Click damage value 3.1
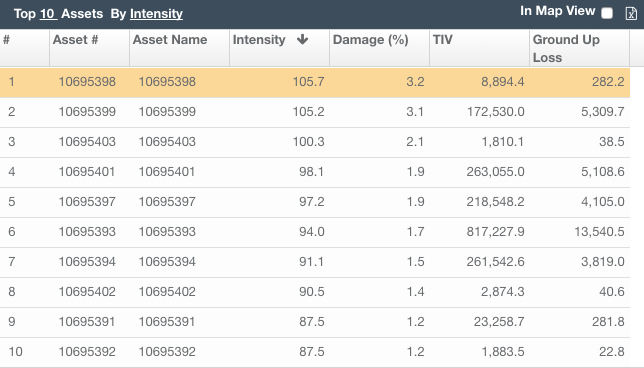The height and width of the screenshot is (368, 644). [415, 112]
